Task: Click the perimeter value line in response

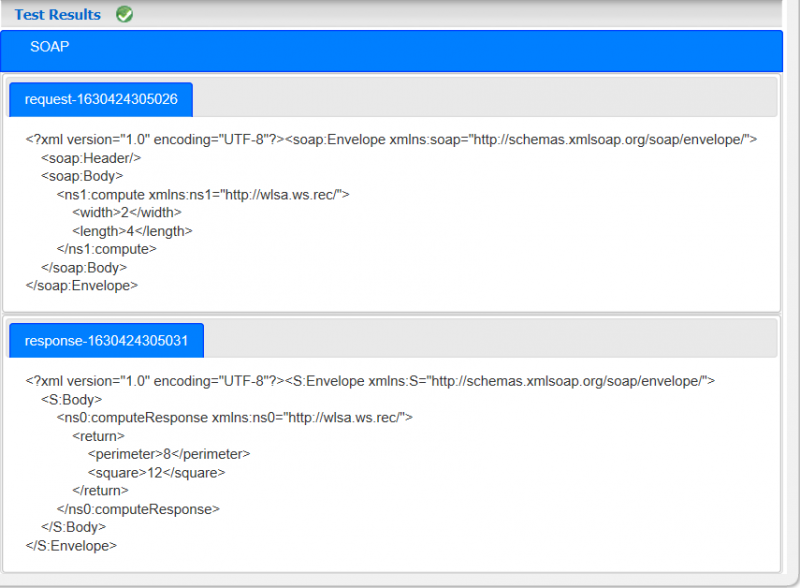Action: pyautogui.click(x=169, y=454)
